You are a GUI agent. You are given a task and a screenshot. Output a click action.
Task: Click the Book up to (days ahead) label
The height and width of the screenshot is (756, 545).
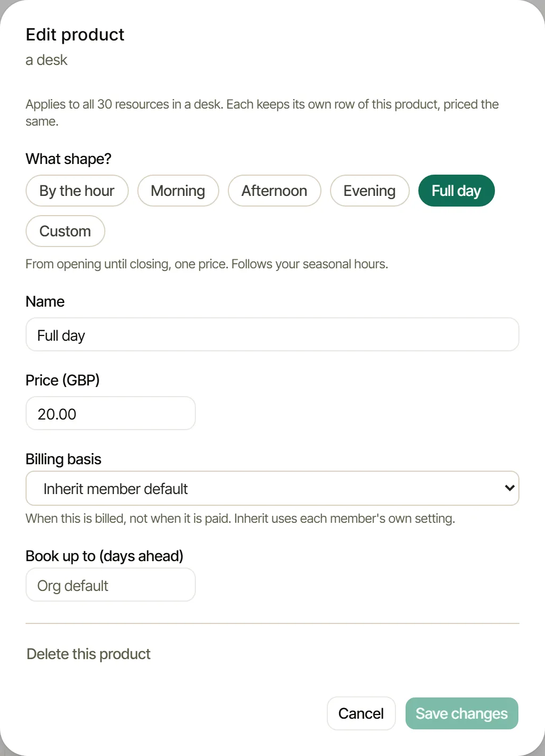104,556
